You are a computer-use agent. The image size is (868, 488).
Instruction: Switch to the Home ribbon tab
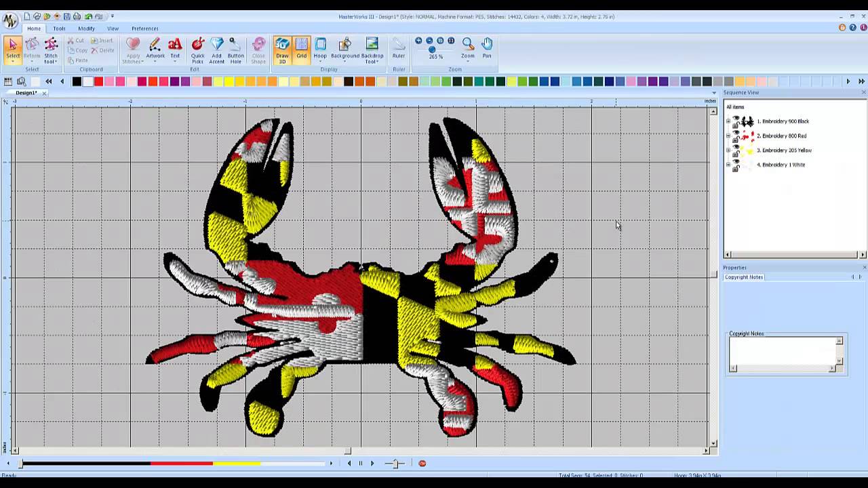34,28
